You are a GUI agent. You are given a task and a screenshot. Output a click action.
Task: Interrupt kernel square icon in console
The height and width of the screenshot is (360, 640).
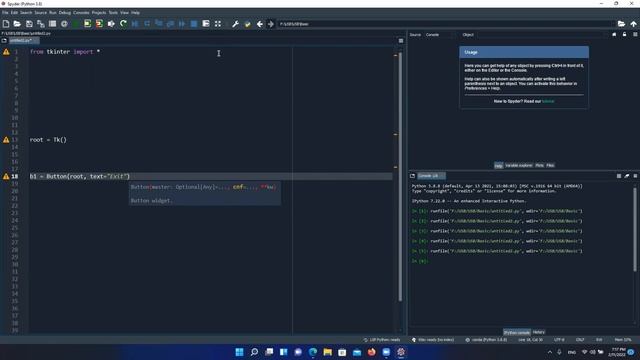619,176
